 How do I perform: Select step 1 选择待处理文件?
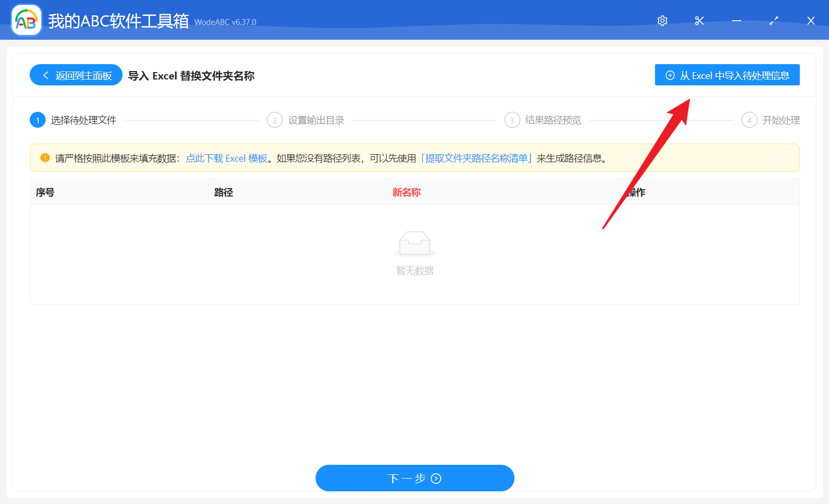pos(73,120)
